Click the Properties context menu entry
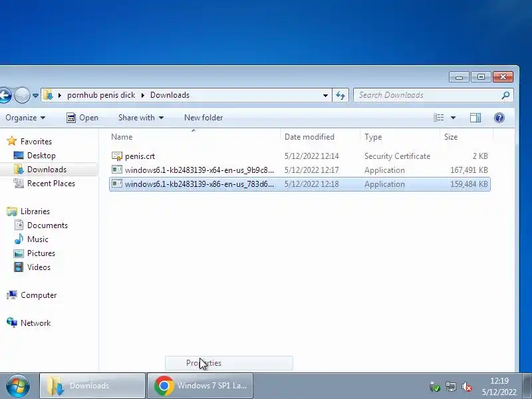 pyautogui.click(x=229, y=363)
